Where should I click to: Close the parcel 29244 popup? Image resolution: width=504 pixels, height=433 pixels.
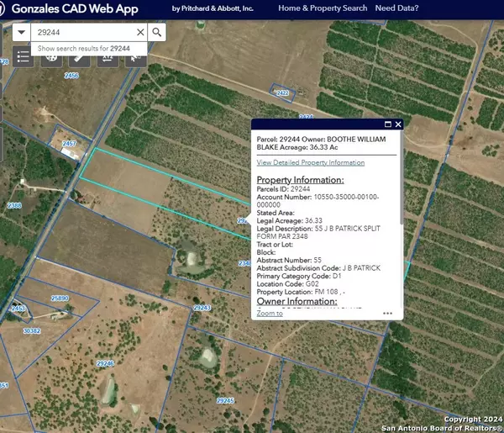tap(398, 124)
